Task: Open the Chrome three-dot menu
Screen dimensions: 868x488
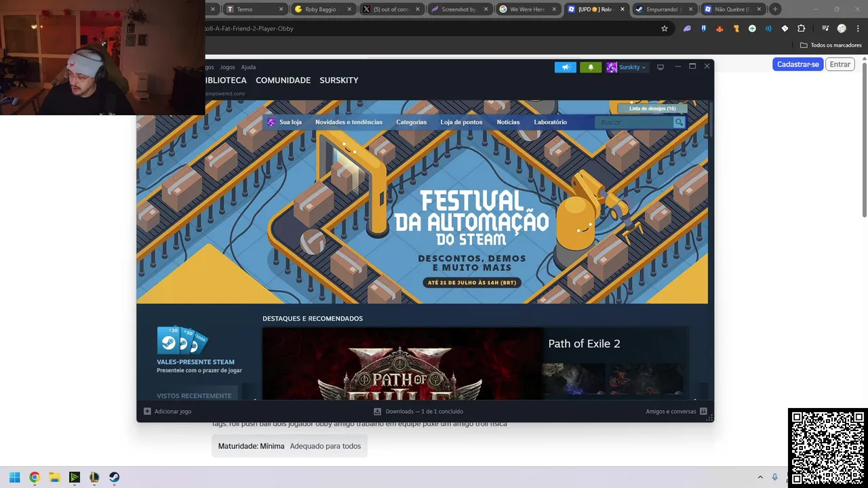Action: click(x=858, y=28)
